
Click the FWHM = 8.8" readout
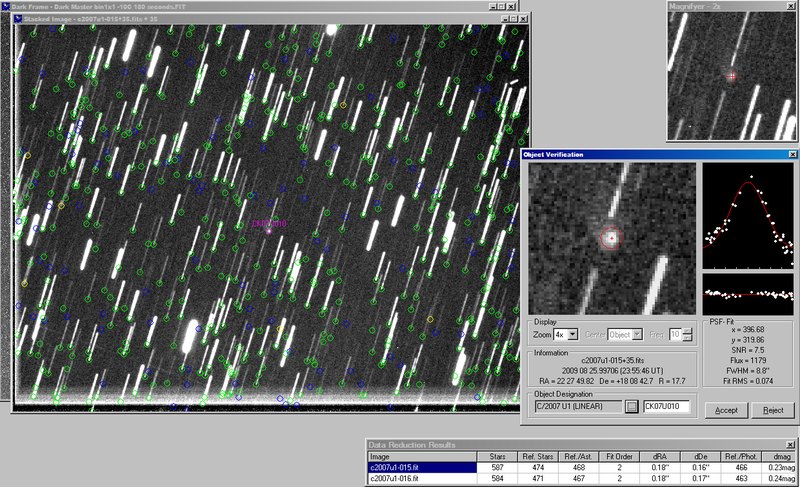pyautogui.click(x=748, y=370)
